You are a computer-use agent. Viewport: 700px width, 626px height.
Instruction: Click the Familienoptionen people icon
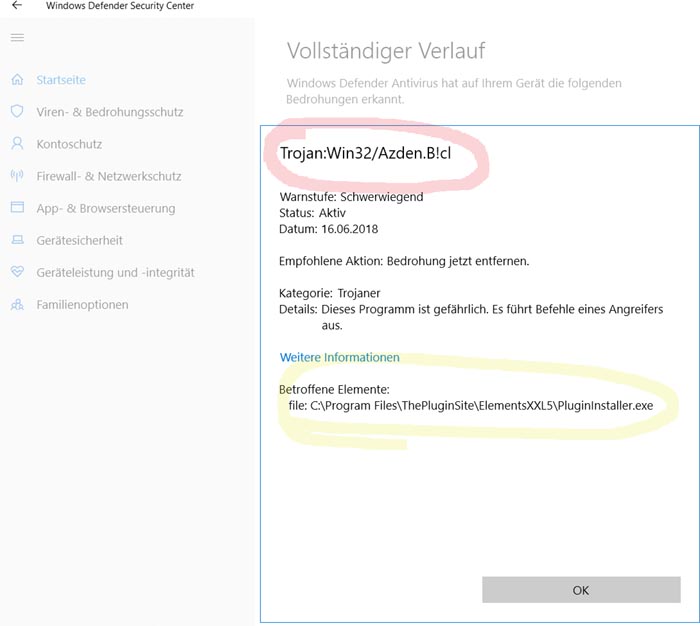tap(17, 305)
